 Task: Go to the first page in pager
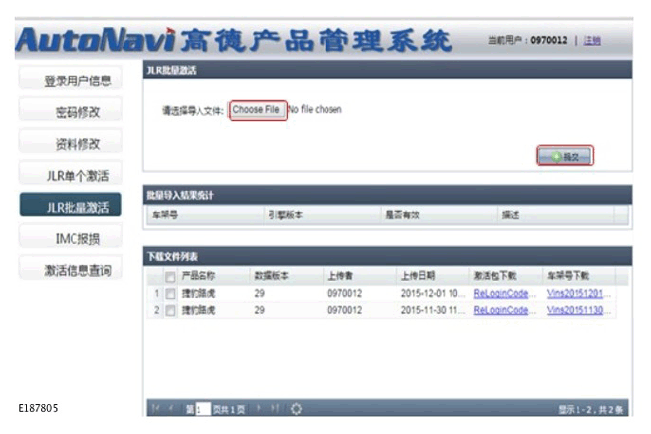156,409
